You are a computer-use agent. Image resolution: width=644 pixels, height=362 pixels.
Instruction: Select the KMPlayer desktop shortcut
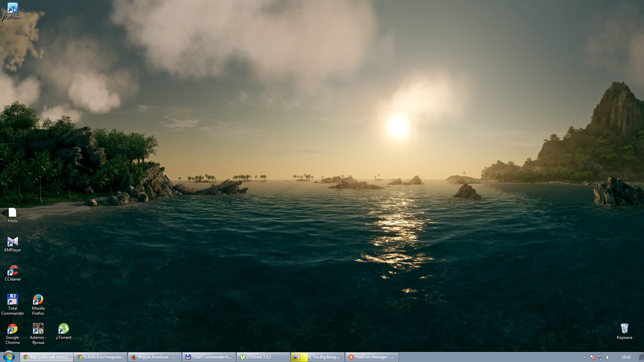click(12, 244)
